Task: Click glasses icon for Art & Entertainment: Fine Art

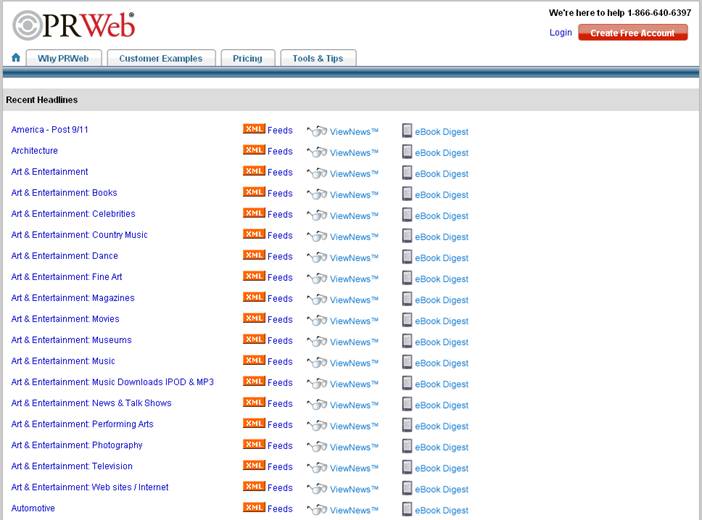Action: point(317,279)
